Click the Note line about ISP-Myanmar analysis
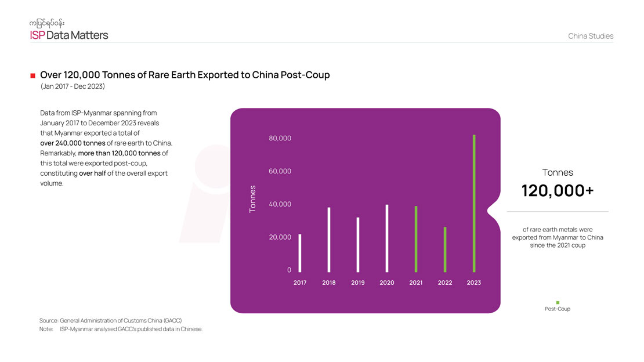The width and height of the screenshot is (644, 362). [x=121, y=330]
